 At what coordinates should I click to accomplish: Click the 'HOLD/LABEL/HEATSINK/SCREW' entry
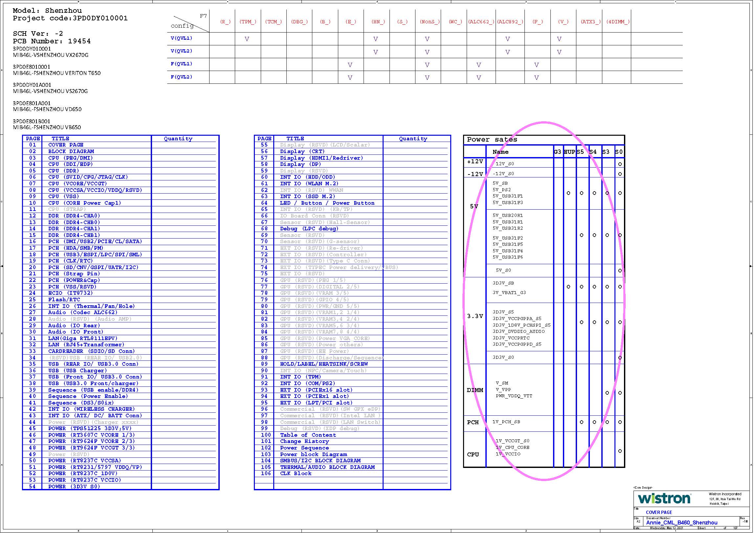pos(325,365)
